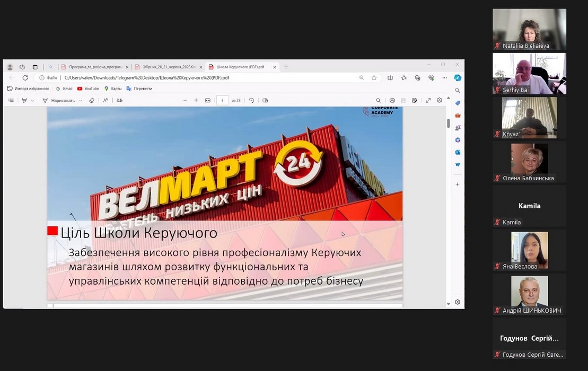Image resolution: width=588 pixels, height=371 pixels.
Task: Open Edge settings and more menu
Action: [x=444, y=78]
